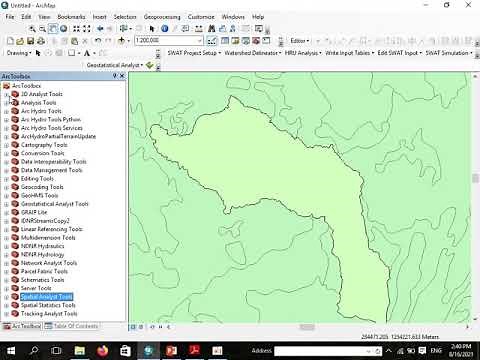The image size is (480, 360).
Task: Click the Add Data button
Action: pos(121,41)
